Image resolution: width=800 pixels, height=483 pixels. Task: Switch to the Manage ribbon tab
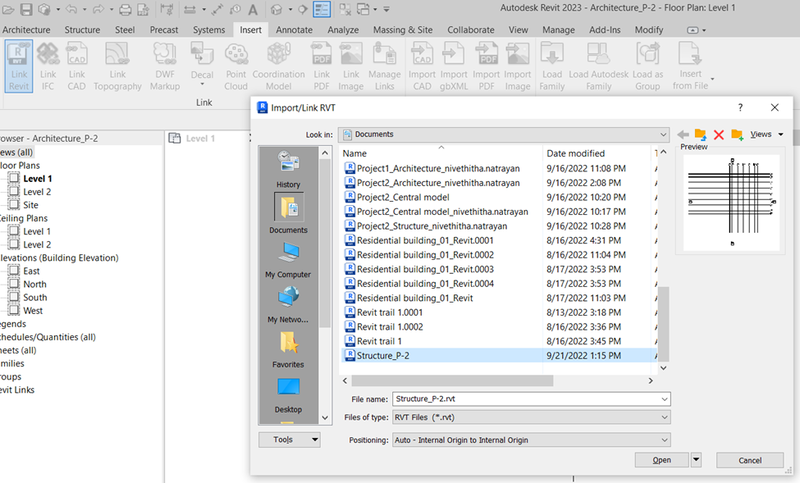pyautogui.click(x=558, y=30)
